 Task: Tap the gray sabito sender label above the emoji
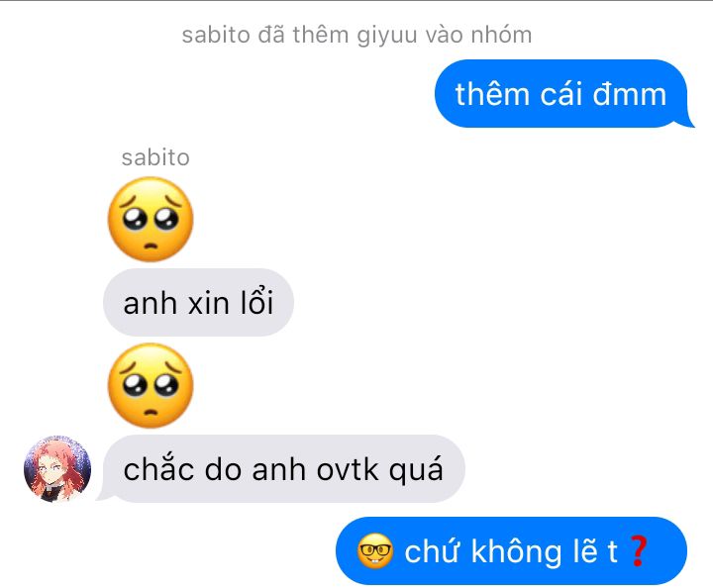tap(155, 157)
